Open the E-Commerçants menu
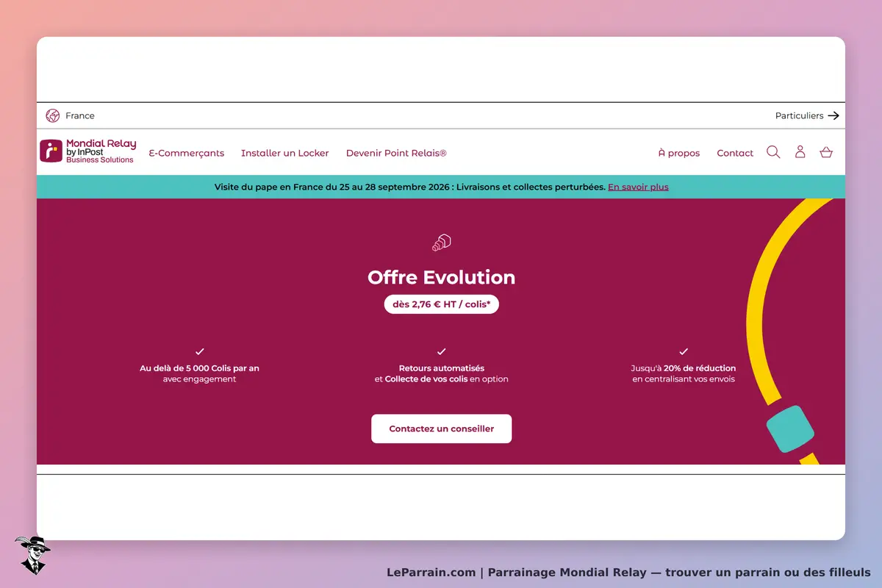Viewport: 882px width, 588px height. coord(187,153)
